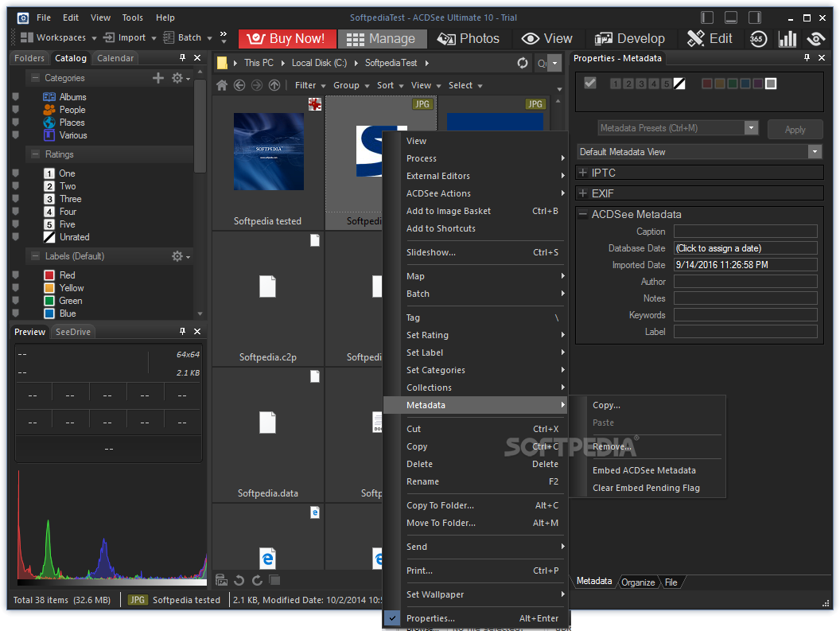Click the Caption input field
This screenshot has height=631, width=840.
click(745, 231)
